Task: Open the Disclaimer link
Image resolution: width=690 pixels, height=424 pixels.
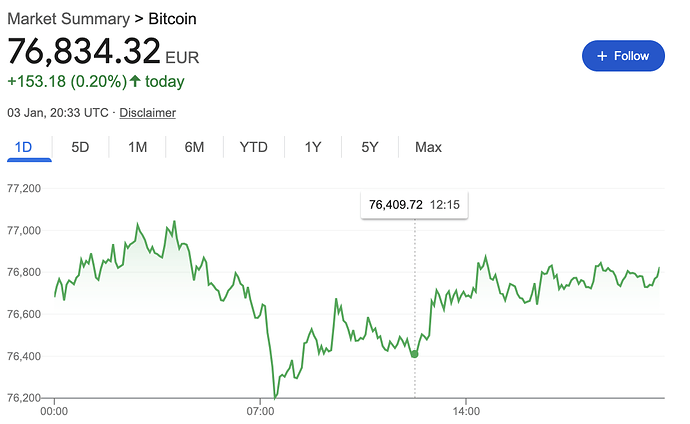Action: (x=147, y=113)
